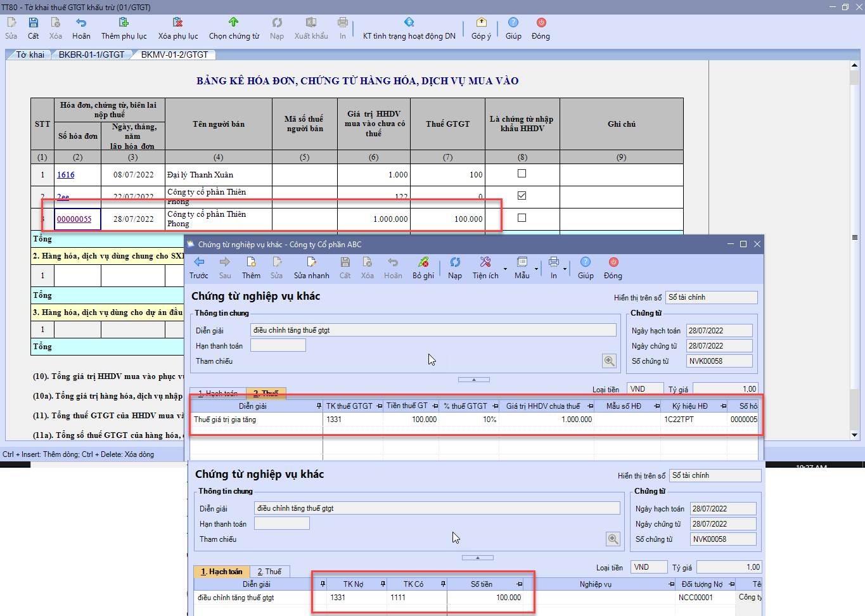Click In printer icon in main toolbar
Image resolution: width=865 pixels, height=616 pixels.
click(x=343, y=23)
